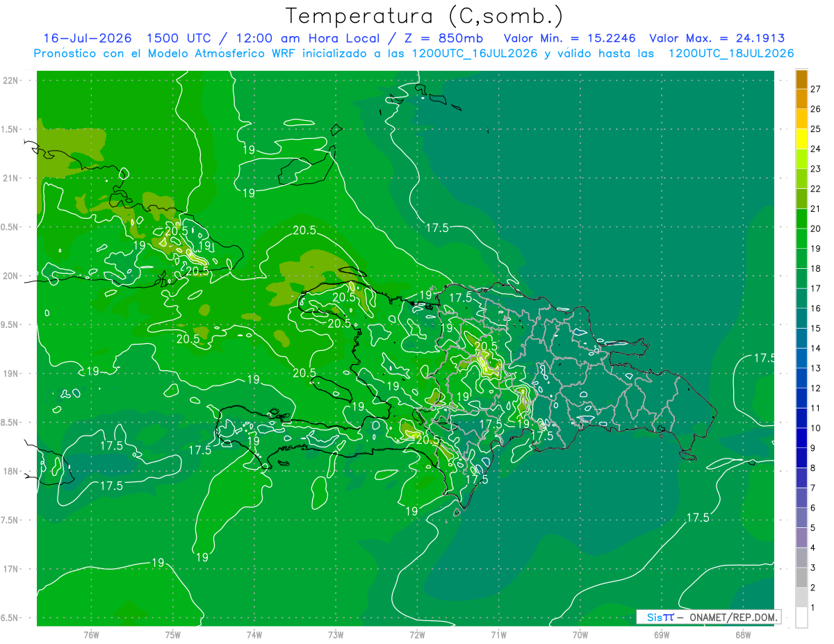Click the lime legend swatch between 23 and 24

(x=801, y=159)
